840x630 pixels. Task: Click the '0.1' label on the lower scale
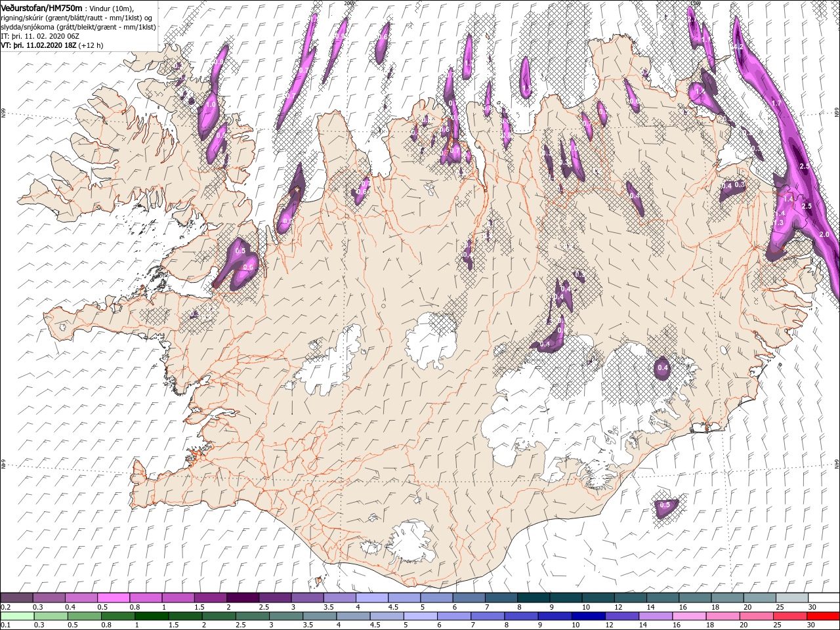click(6, 625)
